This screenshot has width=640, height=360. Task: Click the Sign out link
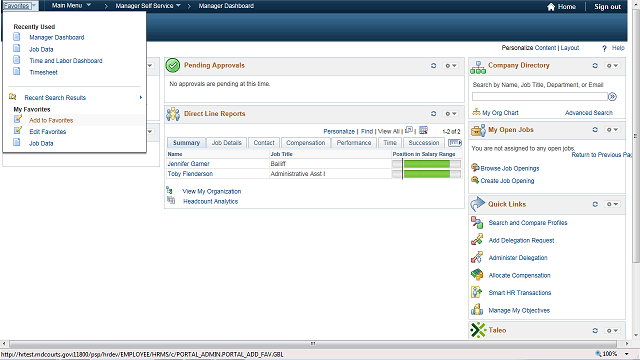point(607,7)
